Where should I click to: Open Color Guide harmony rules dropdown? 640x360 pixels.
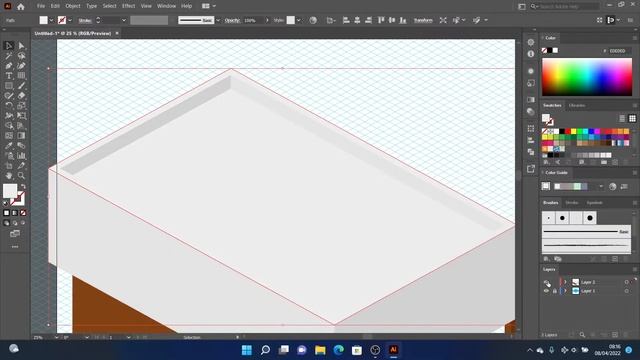click(x=601, y=187)
